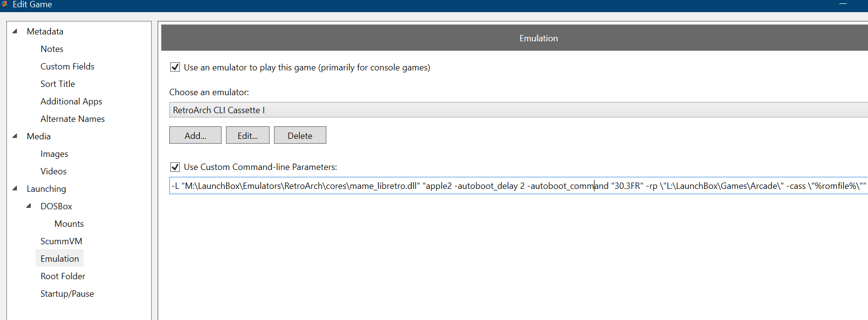Select Alternate Names entry
This screenshot has height=320, width=868.
tap(73, 119)
